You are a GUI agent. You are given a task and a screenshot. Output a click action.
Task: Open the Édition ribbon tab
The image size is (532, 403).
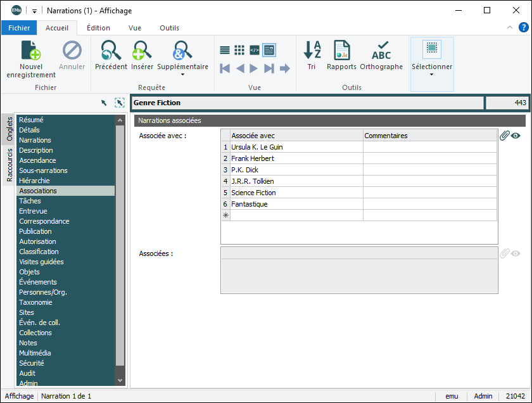pos(98,28)
